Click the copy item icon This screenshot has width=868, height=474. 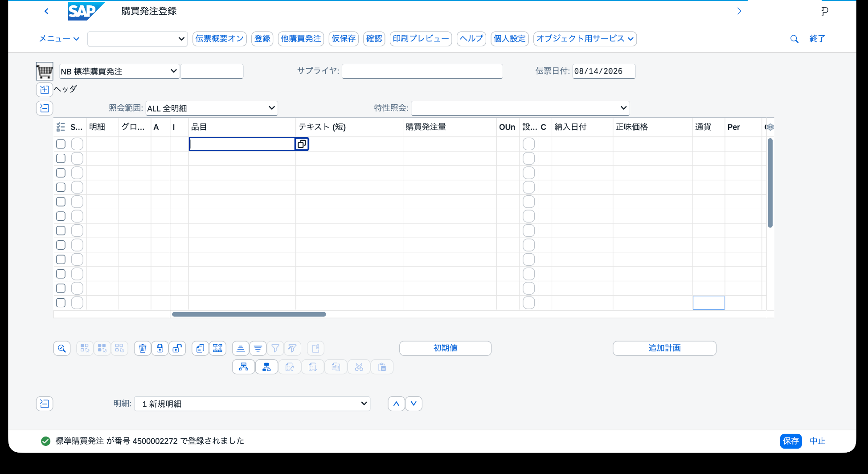click(200, 348)
